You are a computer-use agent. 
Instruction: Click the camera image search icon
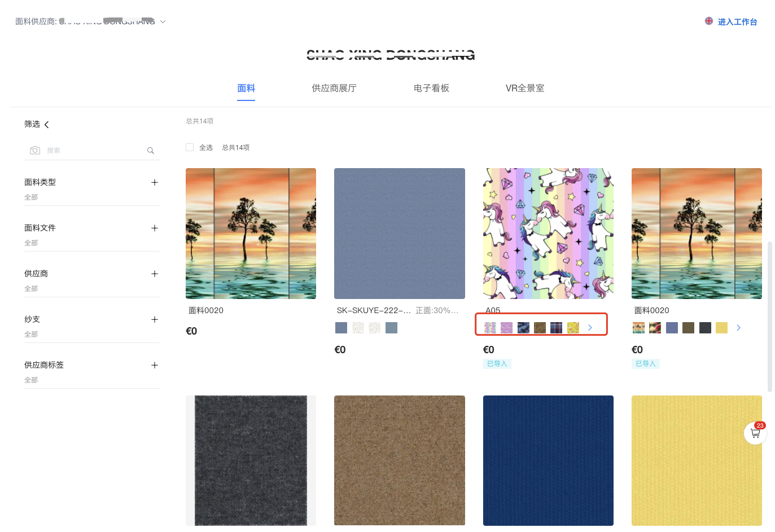[35, 150]
